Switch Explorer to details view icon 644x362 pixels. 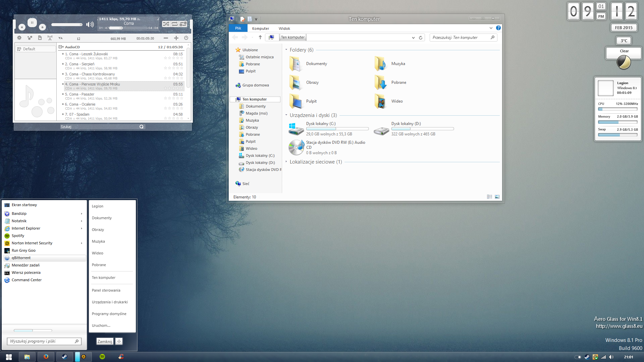click(x=490, y=197)
